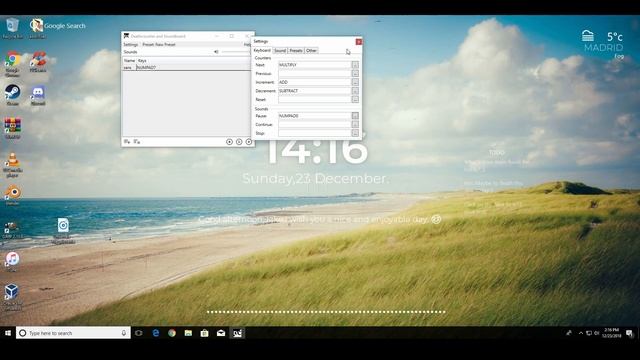640x360 pixels.
Task: Click the Decrement key field showing SUBTRACT
Action: pos(315,91)
